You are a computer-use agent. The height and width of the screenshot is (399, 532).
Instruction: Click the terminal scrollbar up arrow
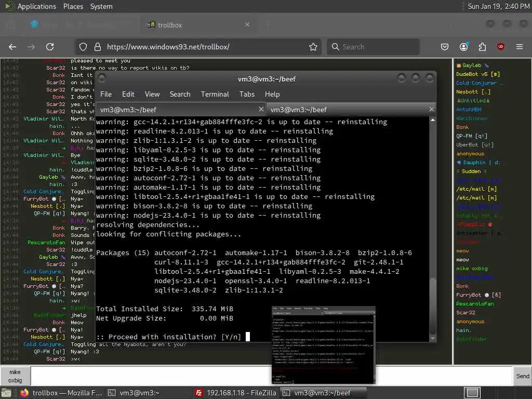point(433,120)
